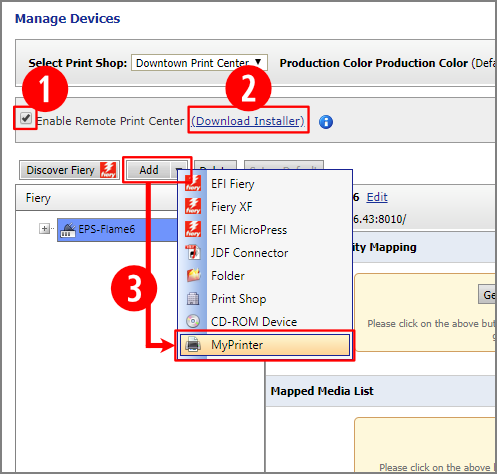
Task: Click the Folder menu icon
Action: [x=193, y=275]
